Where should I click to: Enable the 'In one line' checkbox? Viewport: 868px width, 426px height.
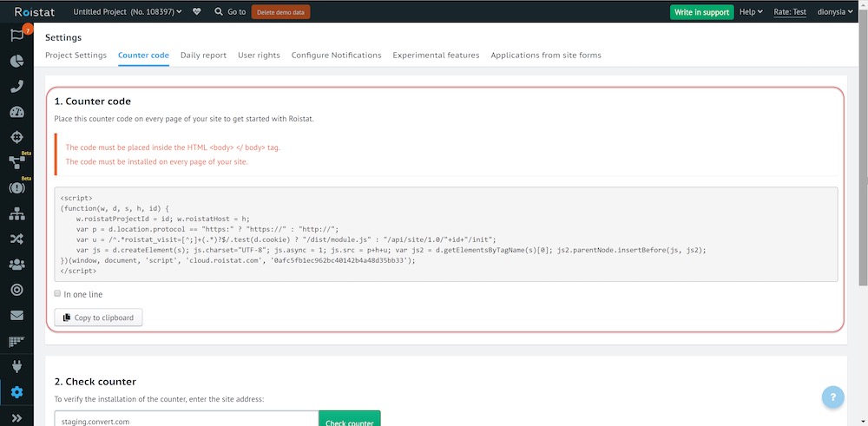pos(58,294)
